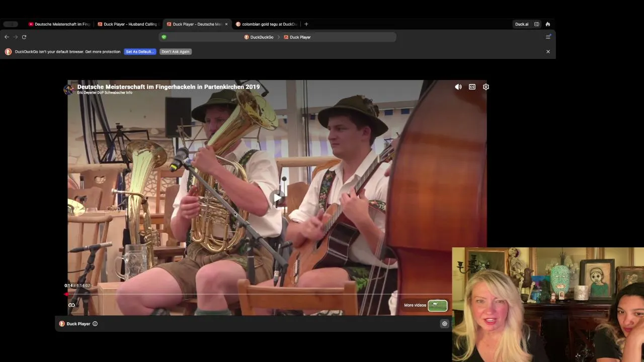
Task: Dismiss the default browser banner
Action: (x=548, y=52)
